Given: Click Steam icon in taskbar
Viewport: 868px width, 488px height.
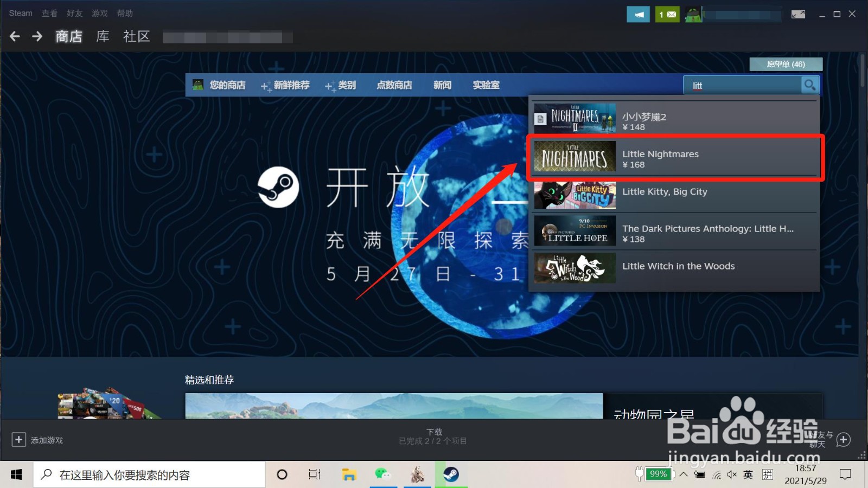Looking at the screenshot, I should pos(451,475).
